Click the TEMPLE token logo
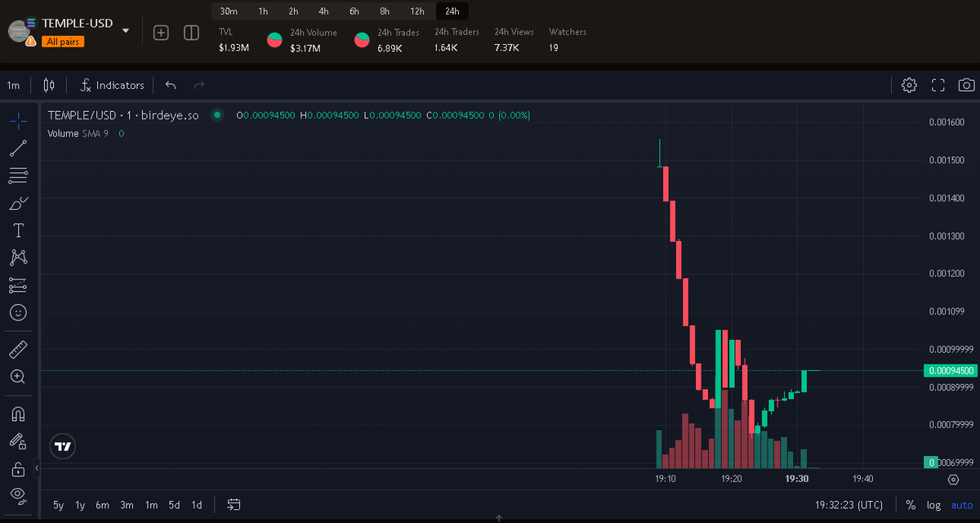 (x=19, y=32)
